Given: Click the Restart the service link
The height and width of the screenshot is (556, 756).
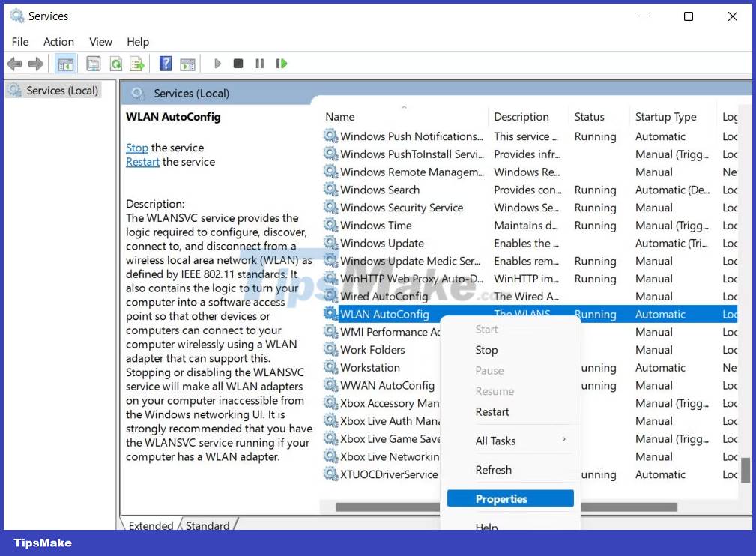Looking at the screenshot, I should coord(142,162).
